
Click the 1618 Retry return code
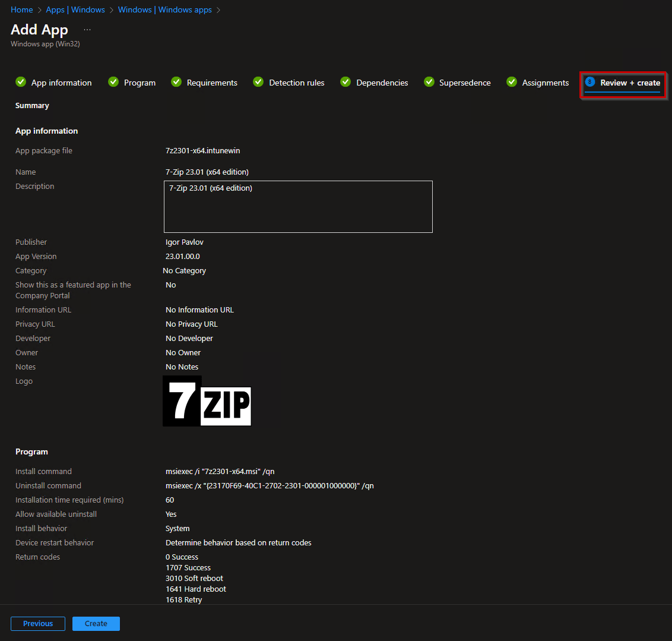(183, 600)
